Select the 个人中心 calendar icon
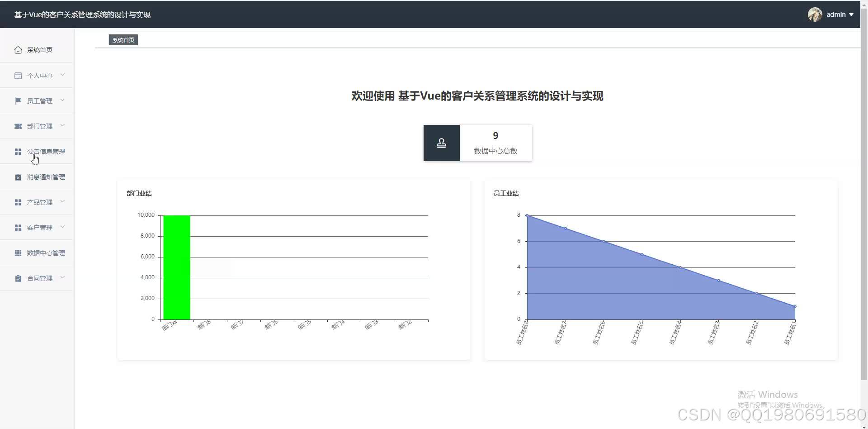The image size is (868, 429). click(18, 75)
